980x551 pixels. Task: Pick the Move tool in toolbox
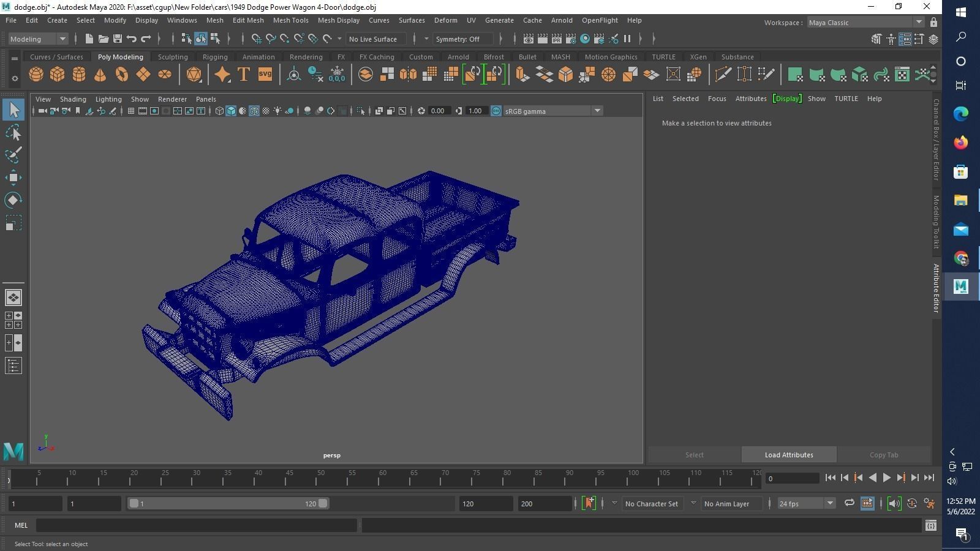13,178
